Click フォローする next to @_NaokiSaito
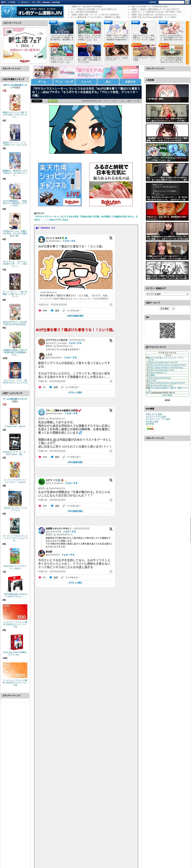This screenshot has height=868, width=191. click(69, 241)
